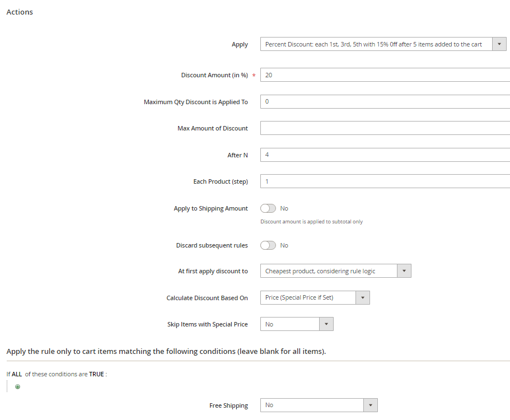510x420 pixels.
Task: Focus the Maximum Qty Discount field
Action: 385,102
